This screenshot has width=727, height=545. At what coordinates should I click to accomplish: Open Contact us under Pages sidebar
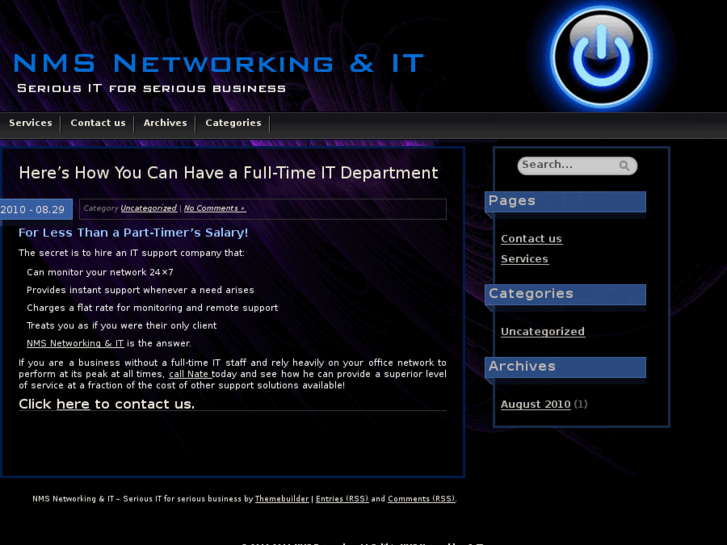(x=531, y=238)
